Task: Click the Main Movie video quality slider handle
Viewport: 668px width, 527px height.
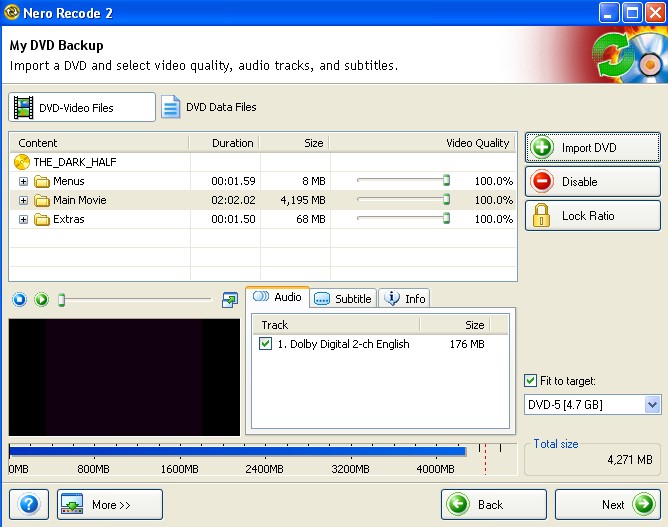Action: pos(446,199)
